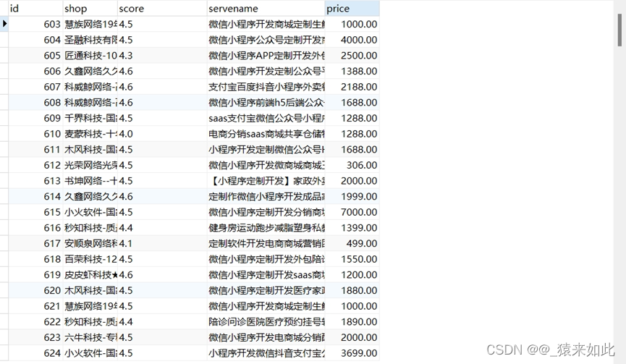Click price cell 1388.00
626x364 pixels.
point(352,71)
